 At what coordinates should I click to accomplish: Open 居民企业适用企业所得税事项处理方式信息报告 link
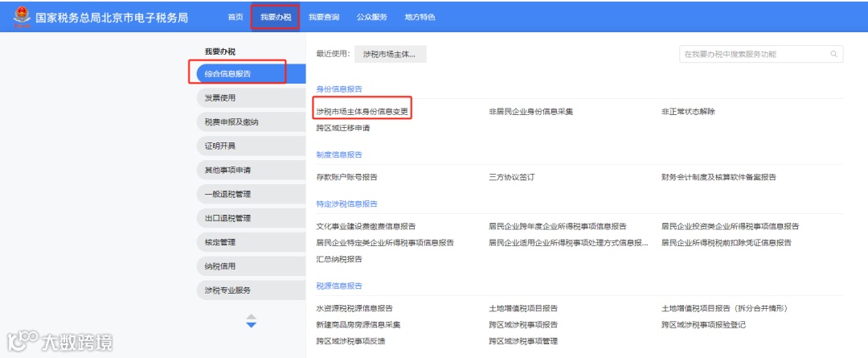[568, 243]
